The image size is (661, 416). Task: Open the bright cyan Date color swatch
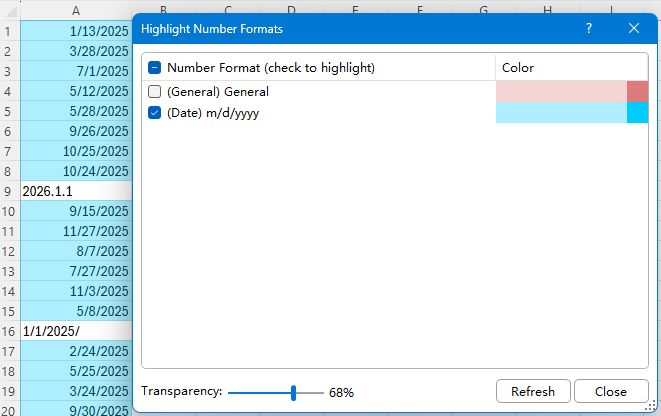click(x=638, y=113)
